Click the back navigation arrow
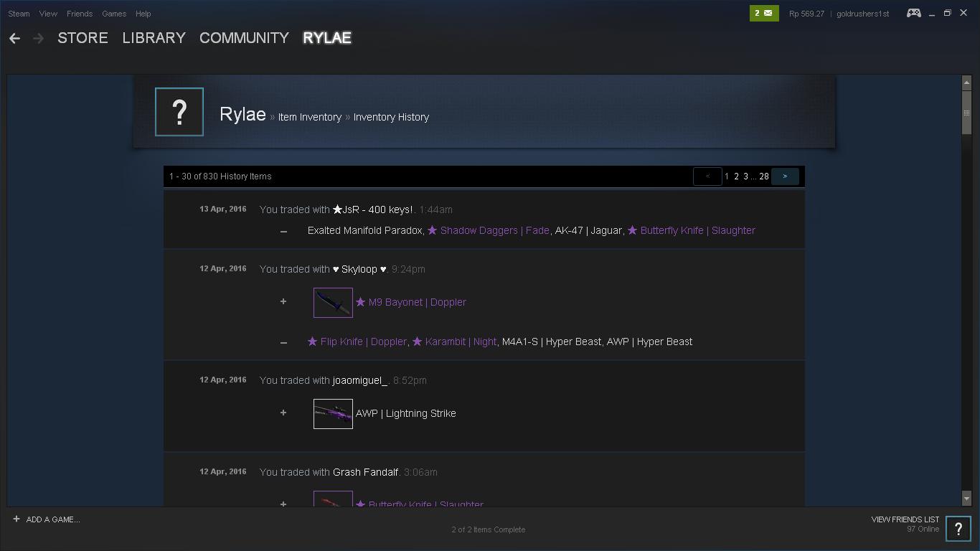The image size is (980, 551). [14, 38]
